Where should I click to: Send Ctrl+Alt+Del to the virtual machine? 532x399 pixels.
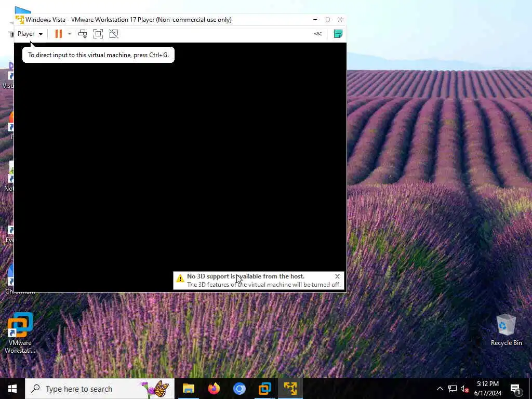pyautogui.click(x=83, y=34)
